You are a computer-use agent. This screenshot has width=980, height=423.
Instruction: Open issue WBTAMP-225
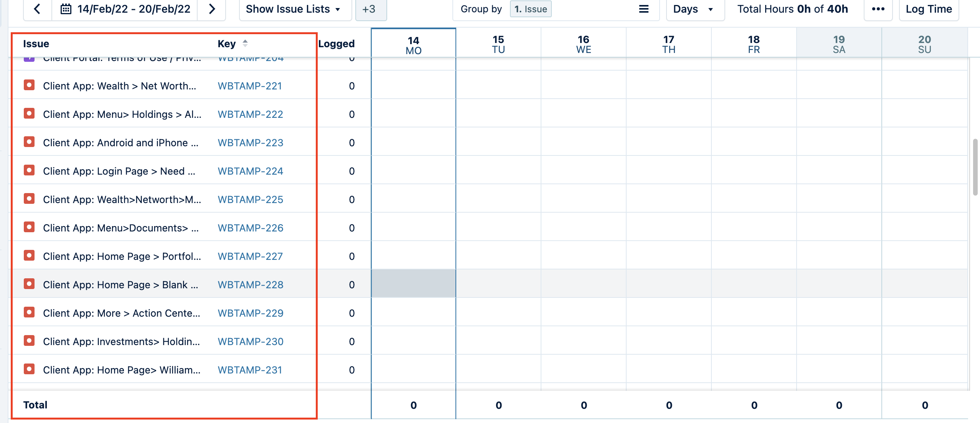[250, 199]
